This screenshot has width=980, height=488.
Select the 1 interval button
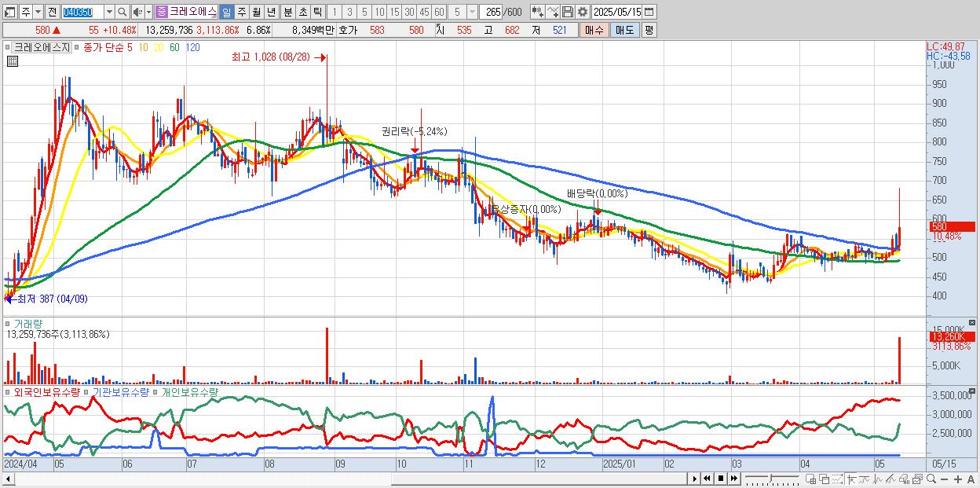click(x=335, y=12)
